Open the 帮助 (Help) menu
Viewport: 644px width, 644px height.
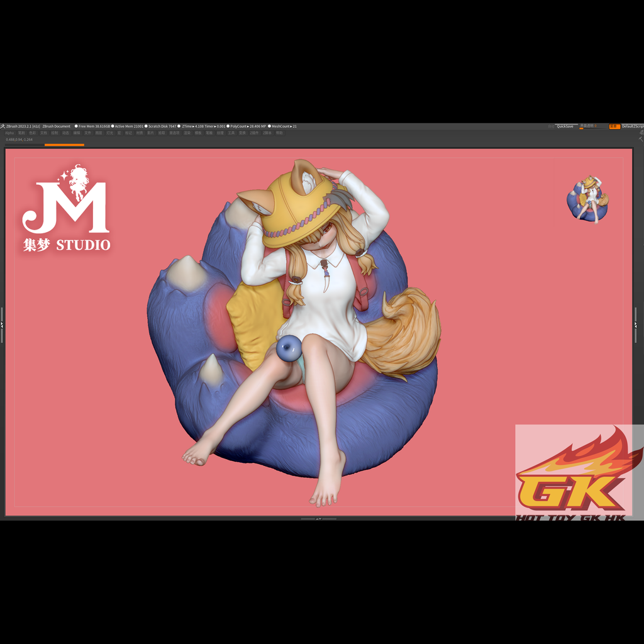[x=279, y=133]
